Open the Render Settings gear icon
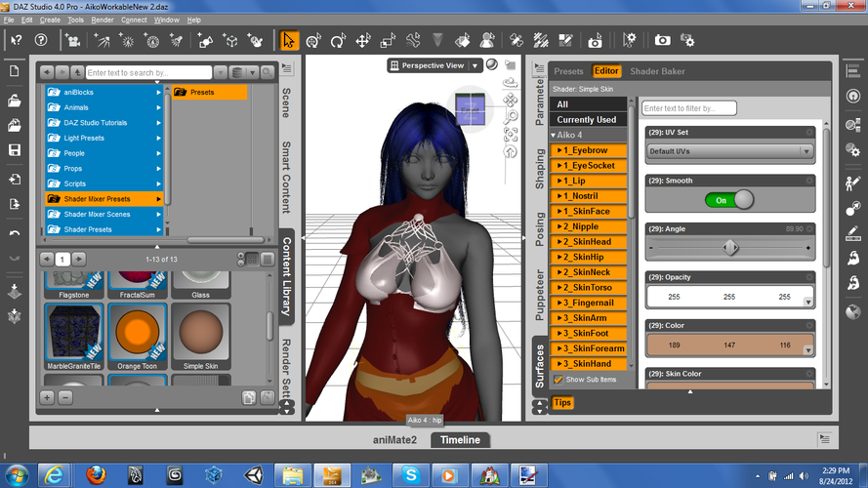Image resolution: width=868 pixels, height=488 pixels. point(687,40)
